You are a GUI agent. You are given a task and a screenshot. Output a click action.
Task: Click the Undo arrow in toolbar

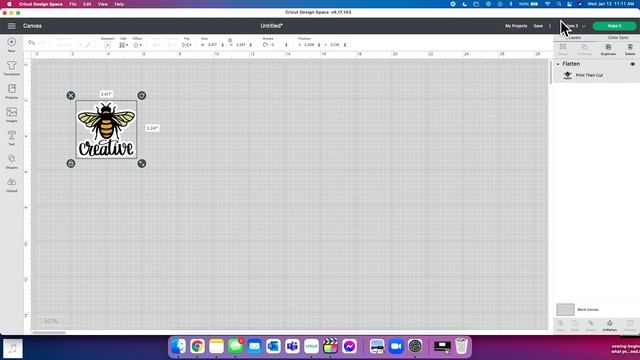click(31, 42)
